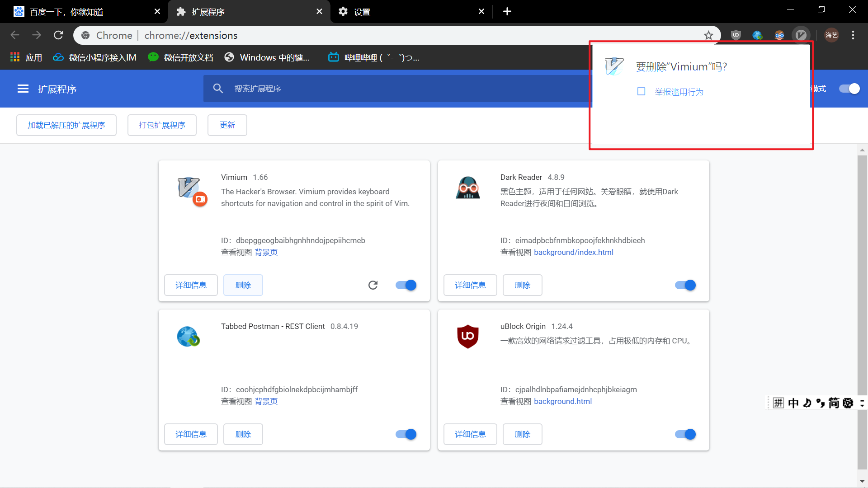Disable Tabbed Postman extension toggle
868x488 pixels.
click(406, 434)
